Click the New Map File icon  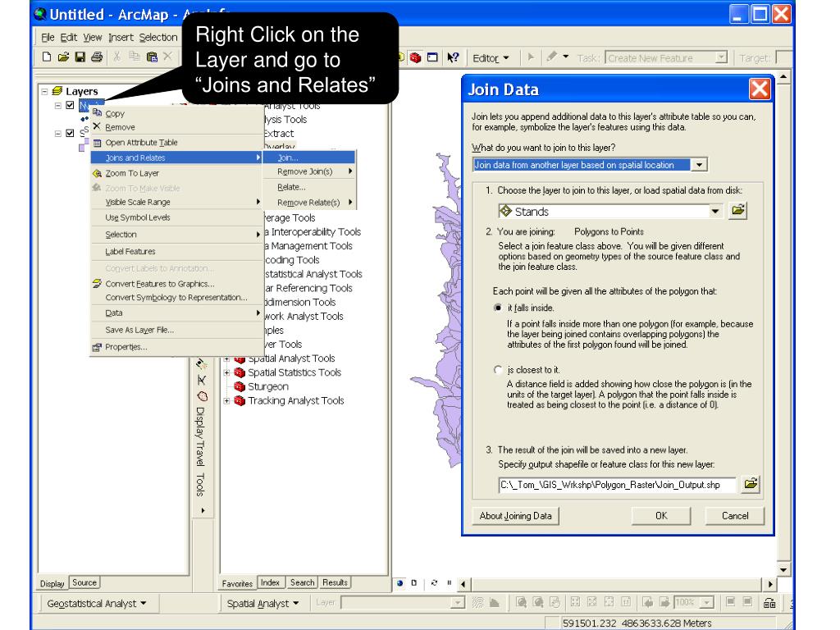coord(47,57)
